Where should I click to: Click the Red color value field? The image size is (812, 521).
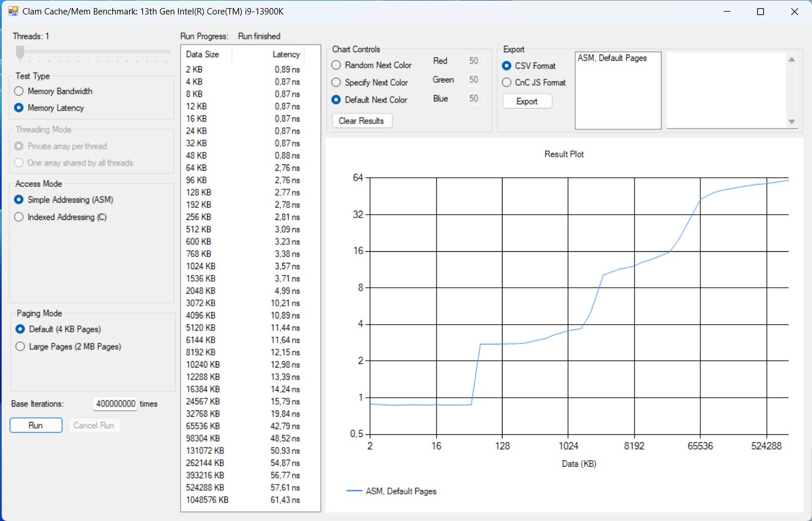point(474,61)
